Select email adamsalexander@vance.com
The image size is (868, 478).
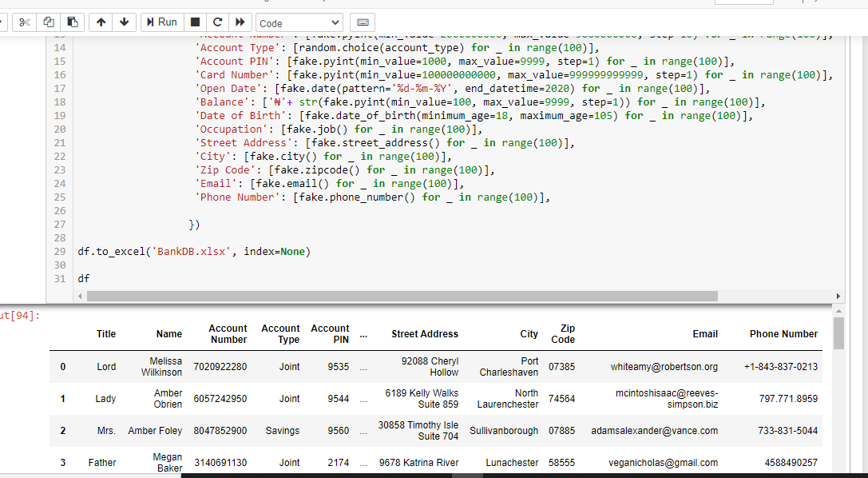click(654, 430)
